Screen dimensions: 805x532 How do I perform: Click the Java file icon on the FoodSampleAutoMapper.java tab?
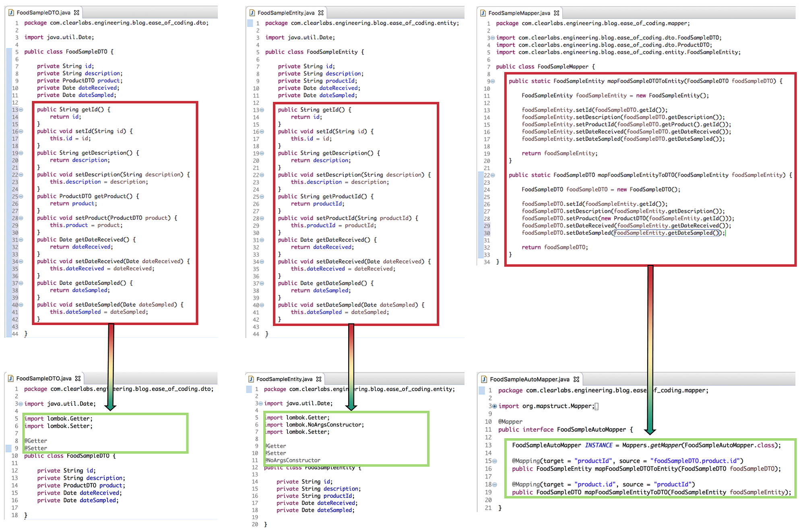coord(484,379)
